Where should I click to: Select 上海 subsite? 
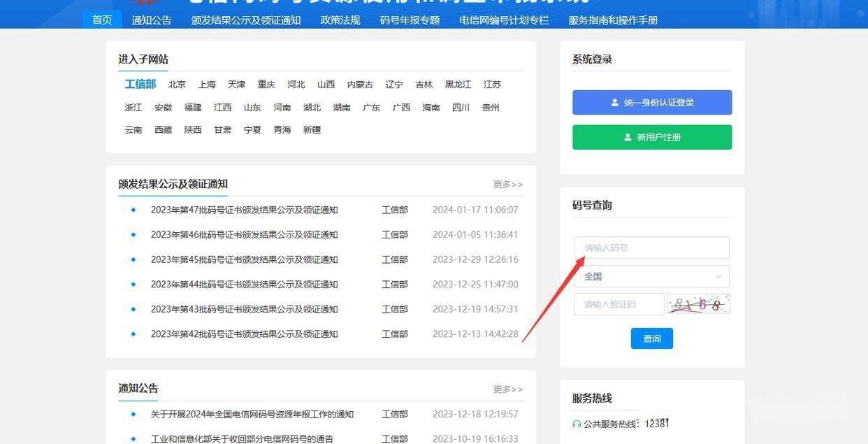tap(207, 85)
